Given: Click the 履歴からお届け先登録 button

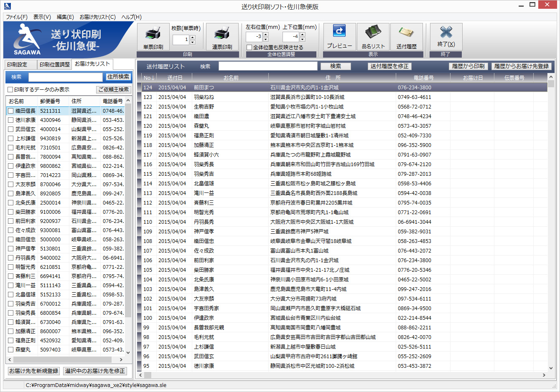Looking at the screenshot, I should click(522, 66).
